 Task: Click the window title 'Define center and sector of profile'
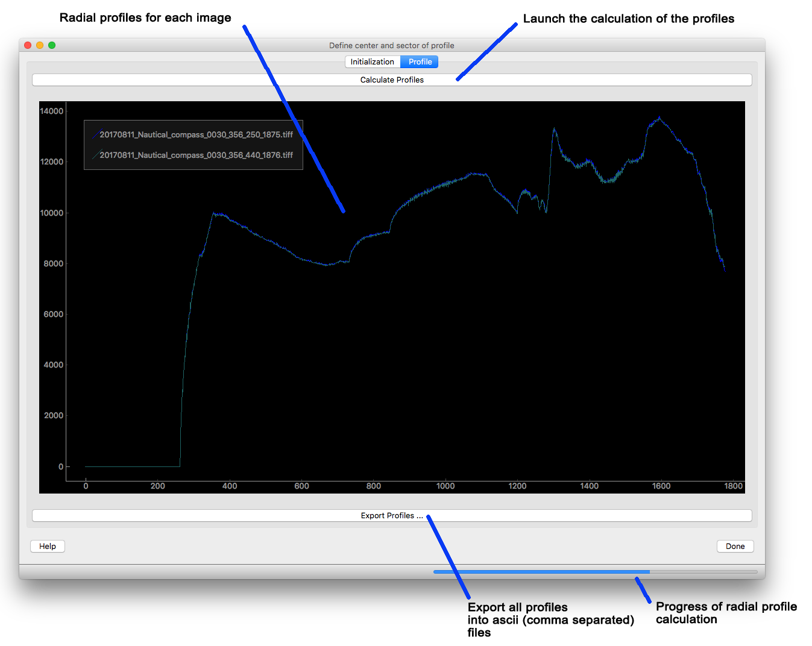click(392, 45)
